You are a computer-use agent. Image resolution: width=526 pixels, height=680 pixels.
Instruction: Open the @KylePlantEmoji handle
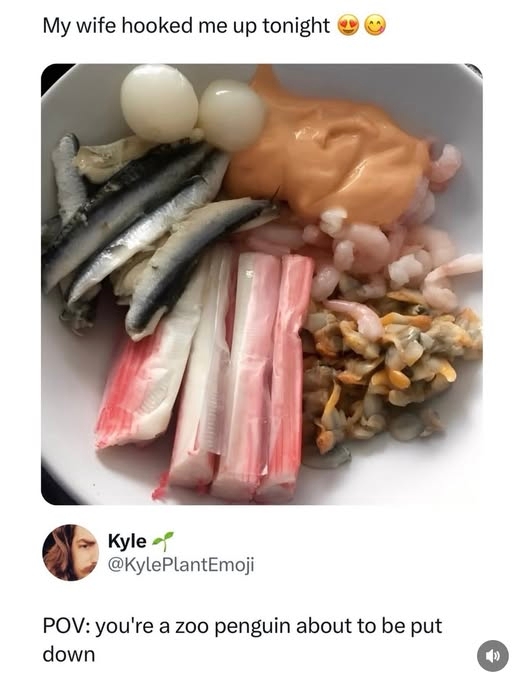pos(181,564)
